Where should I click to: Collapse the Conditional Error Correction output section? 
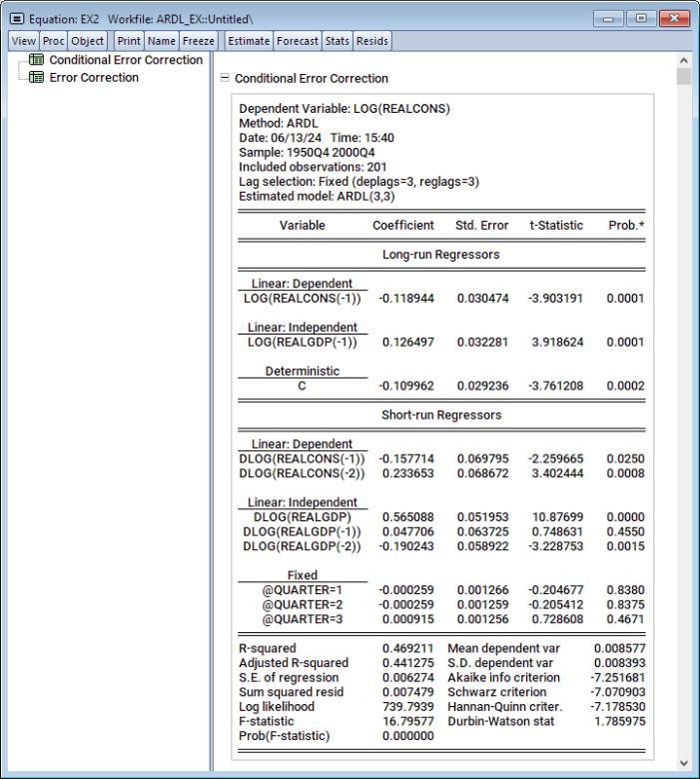(x=224, y=78)
